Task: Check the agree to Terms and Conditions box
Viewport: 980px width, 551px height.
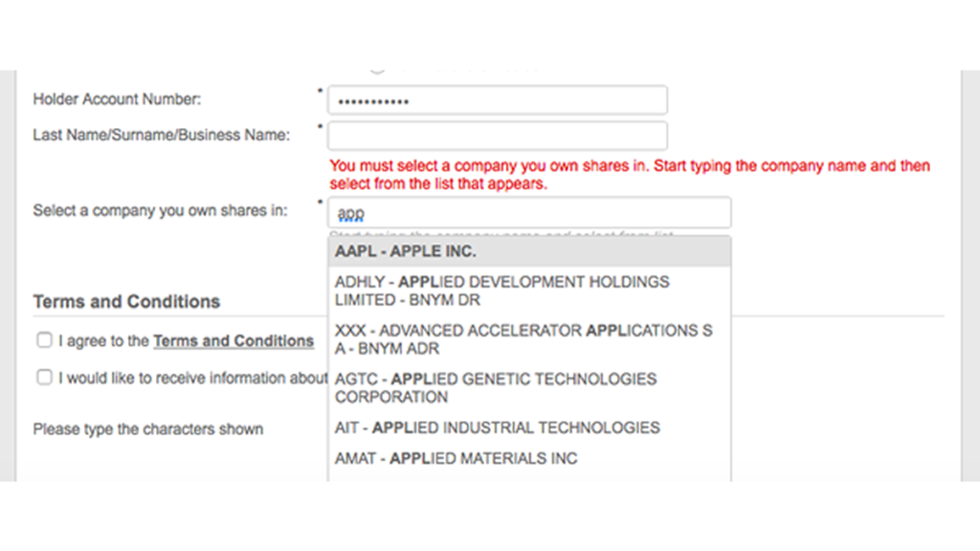Action: pos(44,340)
